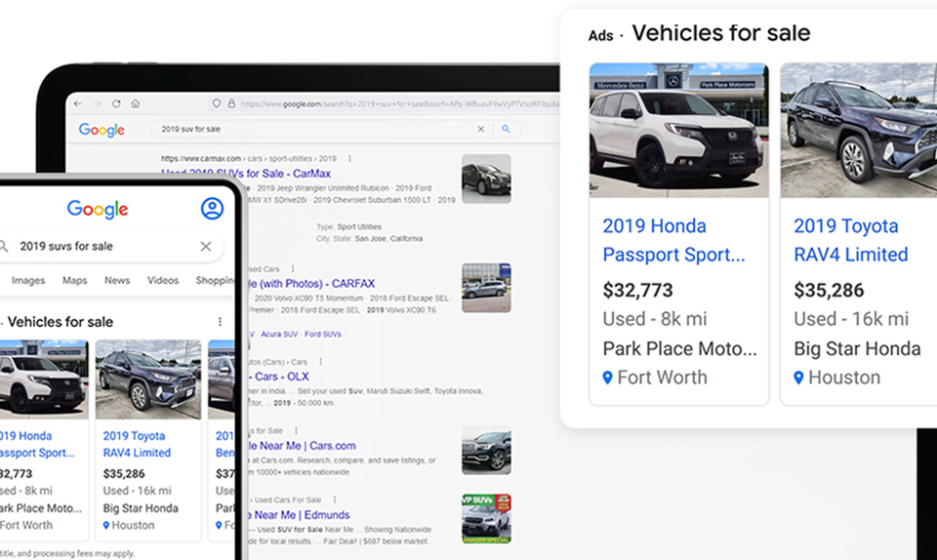Click 'Big Star Honda' on the phone card
Screen dimensions: 937x560
[x=141, y=508]
